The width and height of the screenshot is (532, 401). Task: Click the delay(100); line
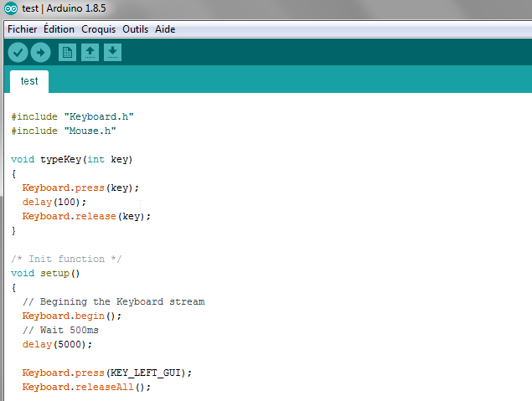pos(54,203)
